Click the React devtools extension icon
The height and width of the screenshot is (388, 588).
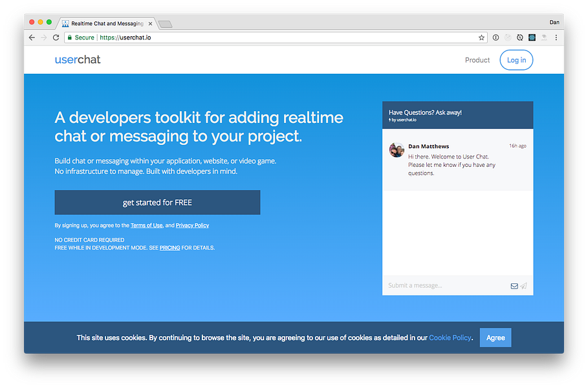coord(532,38)
